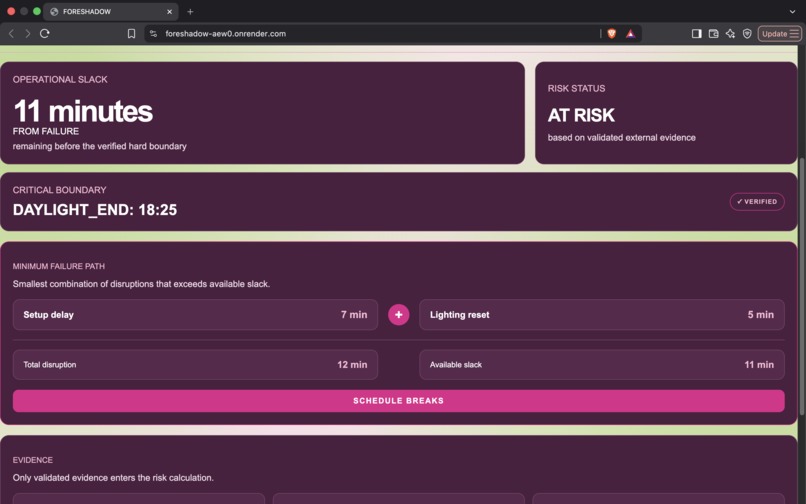Screen dimensions: 806x504
Task: Click 'DAYLIGHT_END: 18:25' boundary text
Action: [x=95, y=210]
